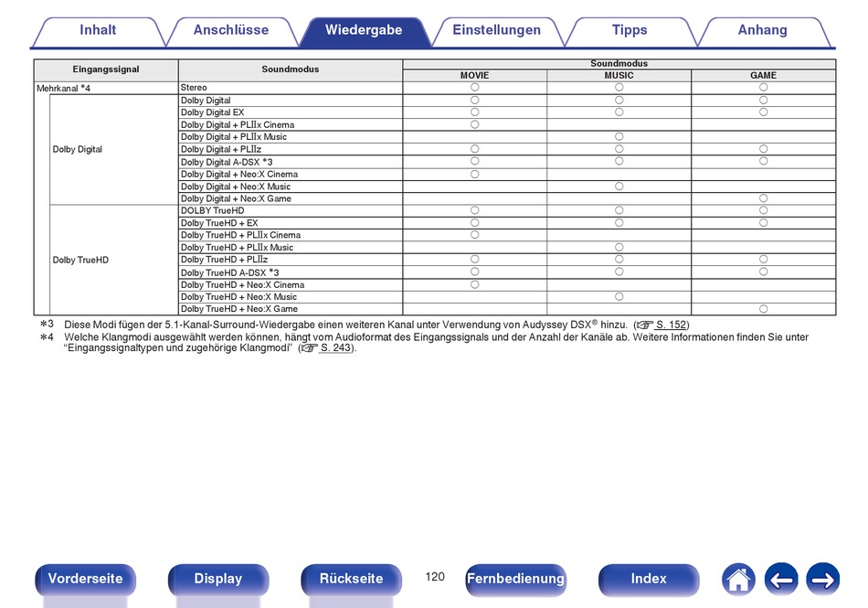
Task: Click the MOVIE column header
Action: (474, 75)
